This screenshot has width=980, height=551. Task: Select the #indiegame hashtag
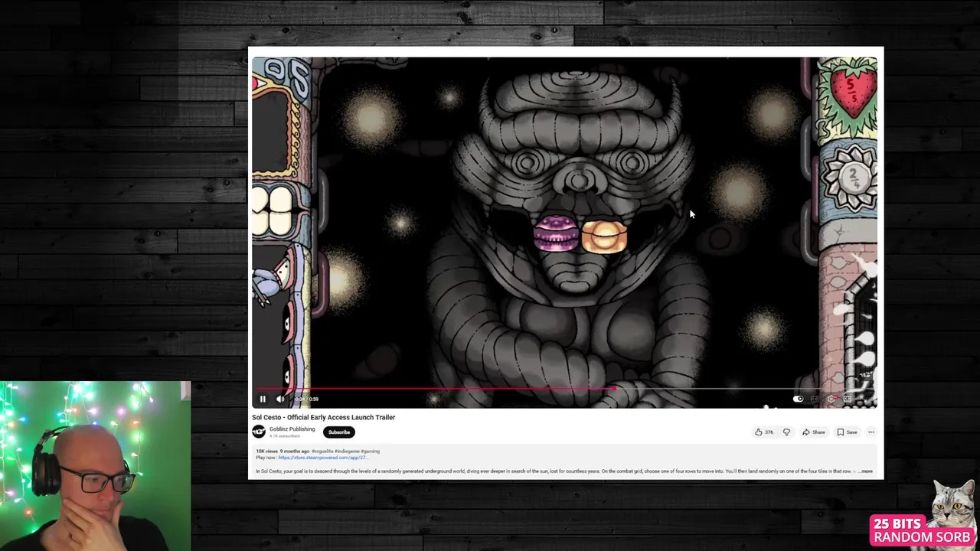(346, 452)
